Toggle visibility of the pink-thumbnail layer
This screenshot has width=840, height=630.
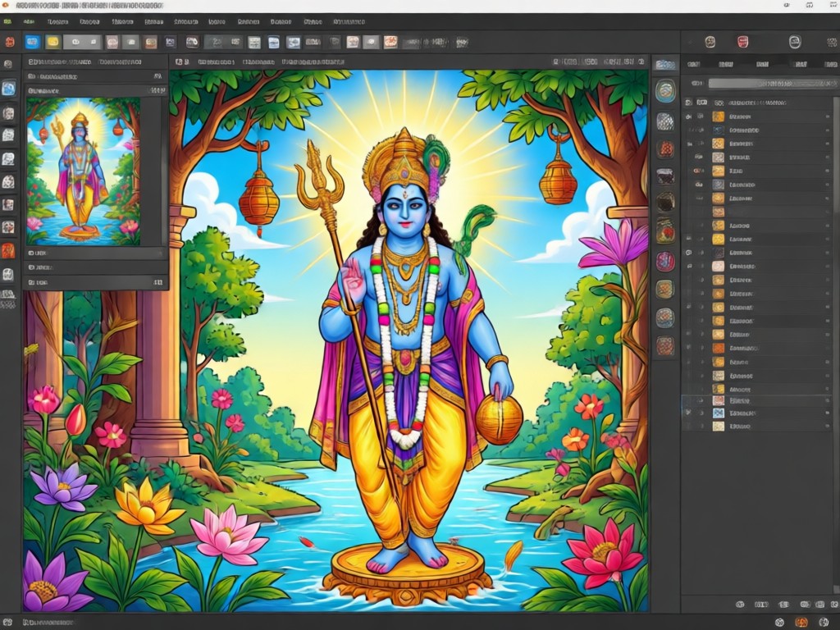[689, 267]
